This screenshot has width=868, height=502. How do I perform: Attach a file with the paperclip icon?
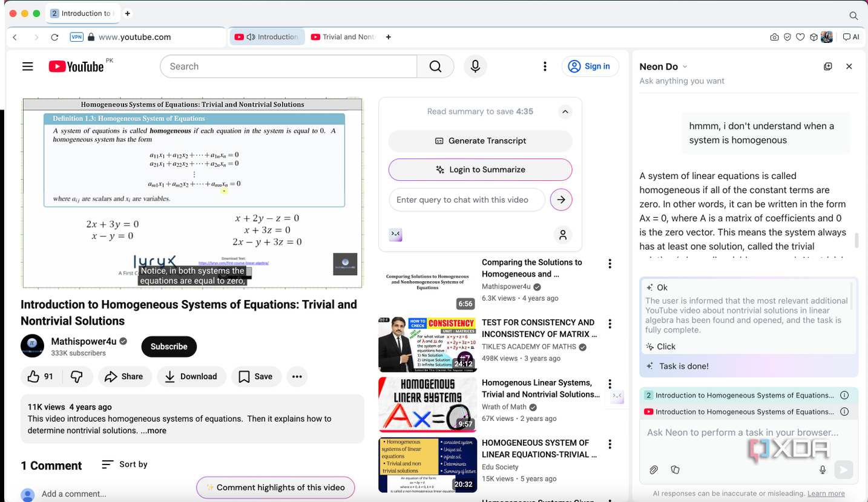tap(654, 469)
